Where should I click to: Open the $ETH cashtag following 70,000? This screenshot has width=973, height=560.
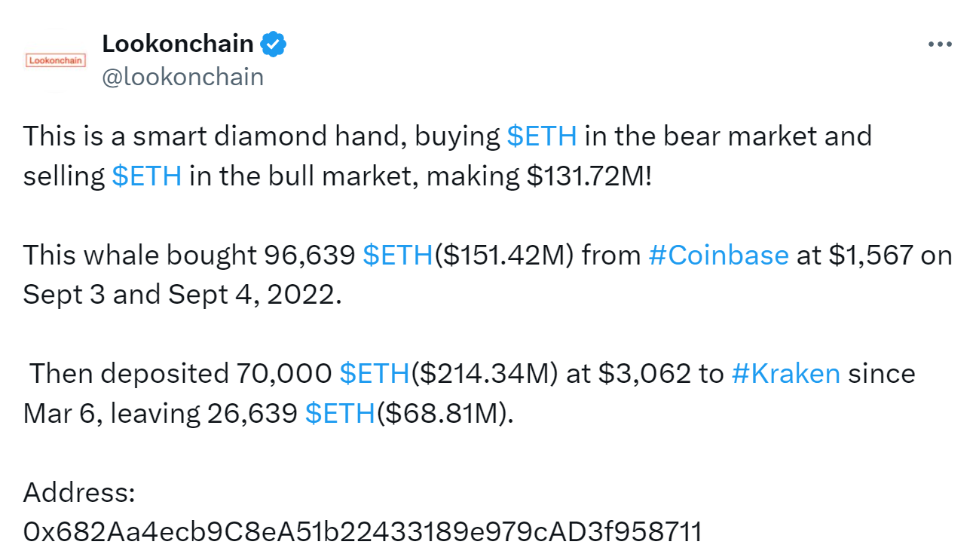pos(375,373)
